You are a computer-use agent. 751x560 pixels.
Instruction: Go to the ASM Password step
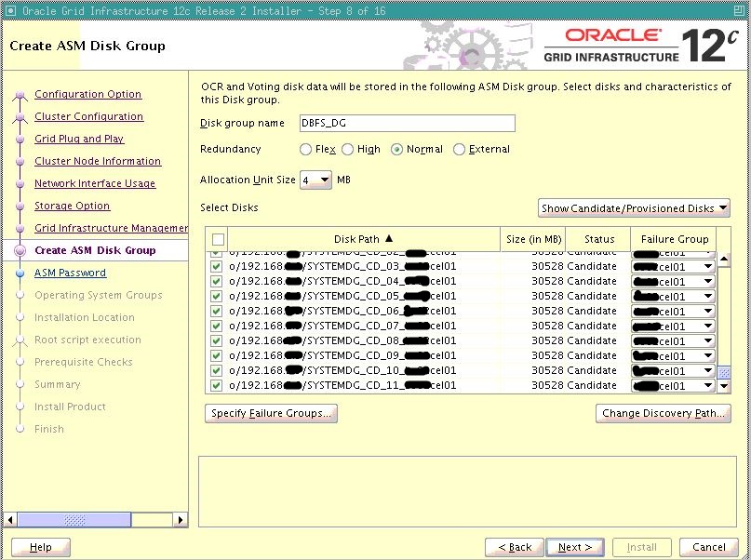tap(71, 273)
